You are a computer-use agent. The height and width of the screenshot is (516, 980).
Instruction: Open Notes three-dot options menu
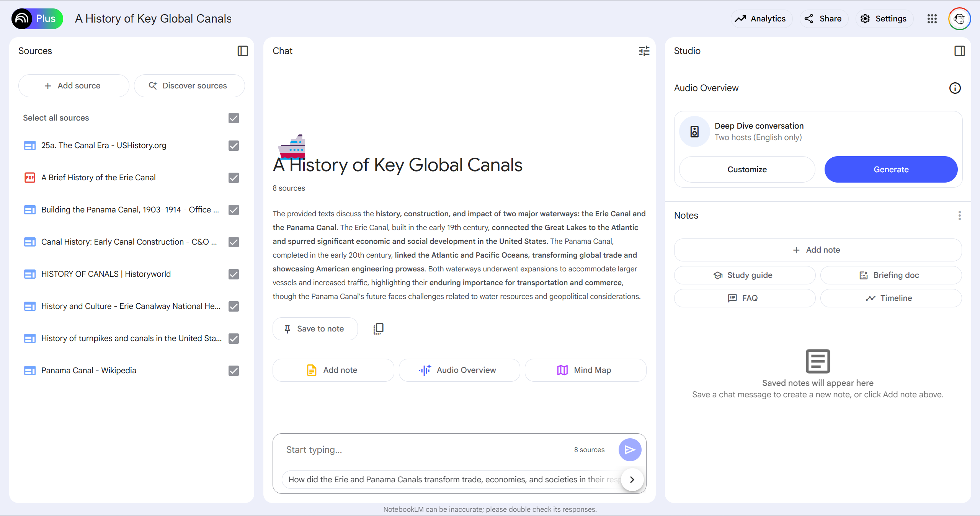pos(959,216)
